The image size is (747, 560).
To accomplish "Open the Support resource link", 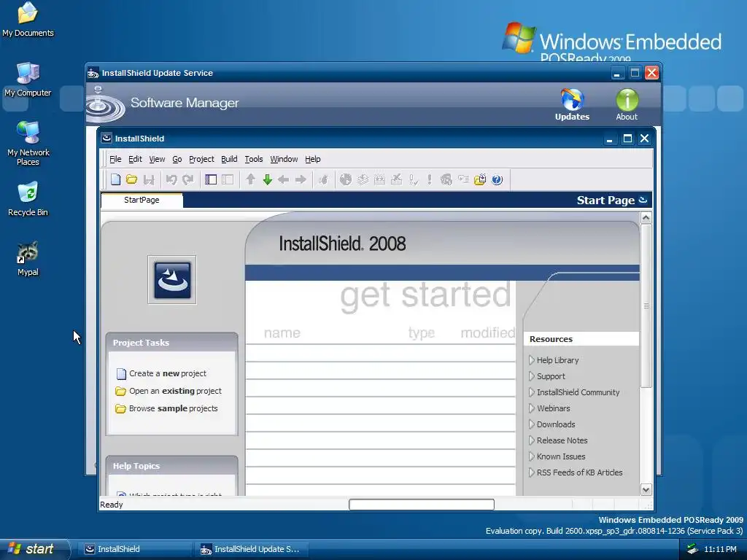I will (551, 376).
